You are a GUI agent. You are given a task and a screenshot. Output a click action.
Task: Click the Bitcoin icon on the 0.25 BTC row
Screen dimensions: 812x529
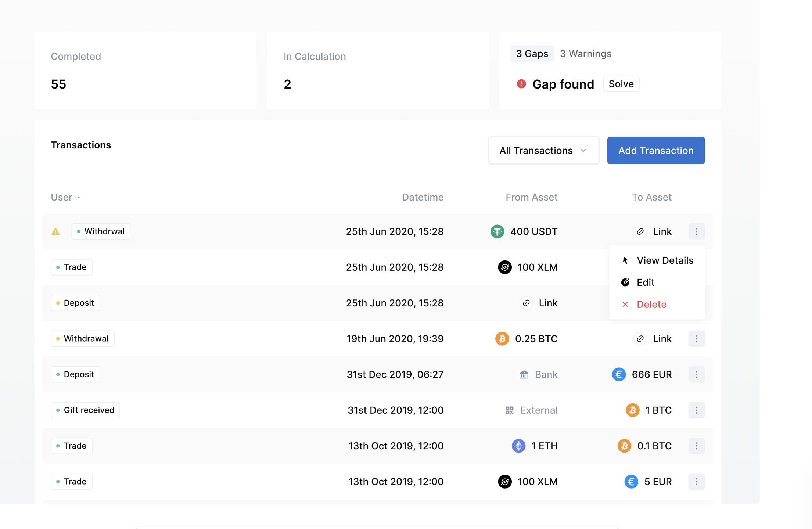click(502, 338)
